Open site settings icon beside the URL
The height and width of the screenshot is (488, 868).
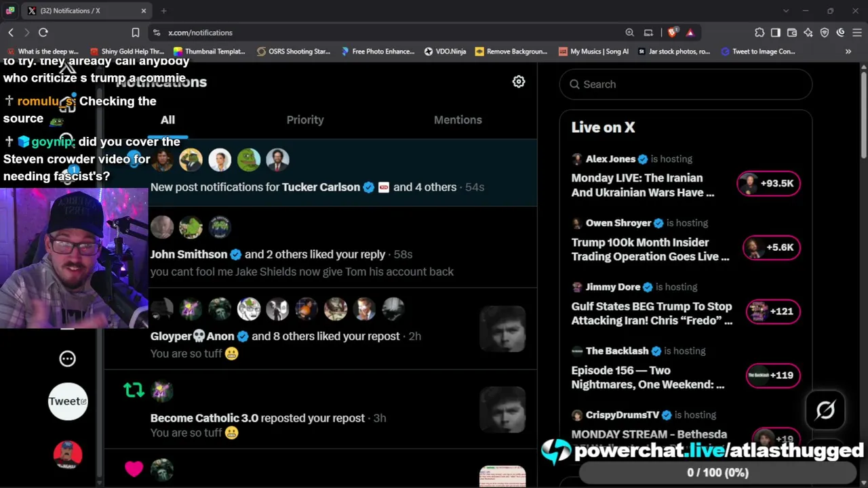[x=157, y=33]
